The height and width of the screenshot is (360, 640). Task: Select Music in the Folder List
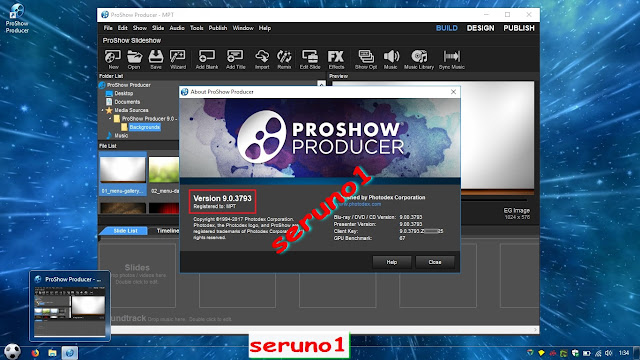tap(121, 136)
